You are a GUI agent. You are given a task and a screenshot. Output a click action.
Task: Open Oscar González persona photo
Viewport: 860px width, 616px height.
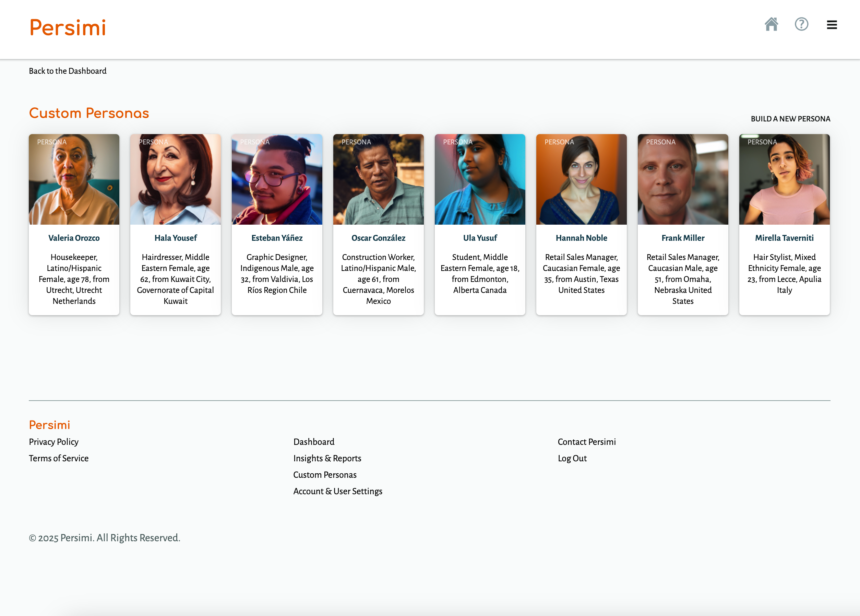pyautogui.click(x=379, y=179)
